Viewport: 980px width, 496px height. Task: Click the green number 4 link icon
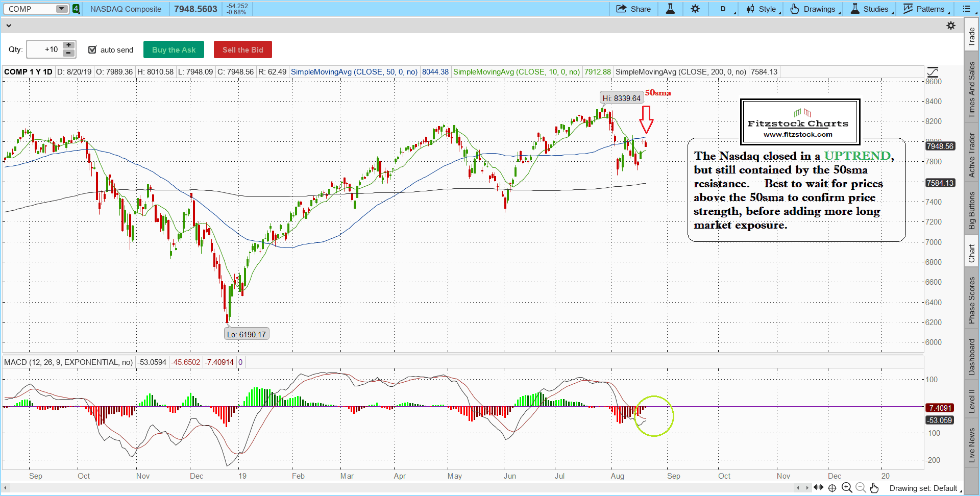76,9
